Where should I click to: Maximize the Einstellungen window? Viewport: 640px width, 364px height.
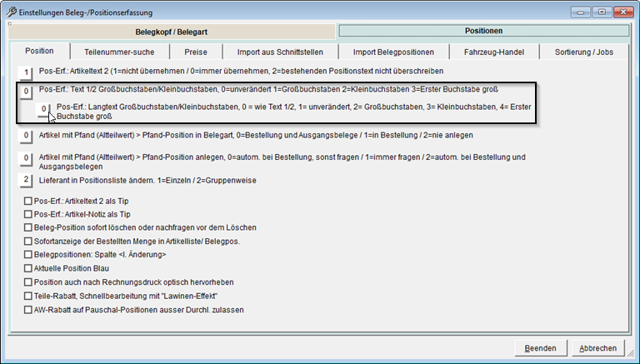coord(602,12)
